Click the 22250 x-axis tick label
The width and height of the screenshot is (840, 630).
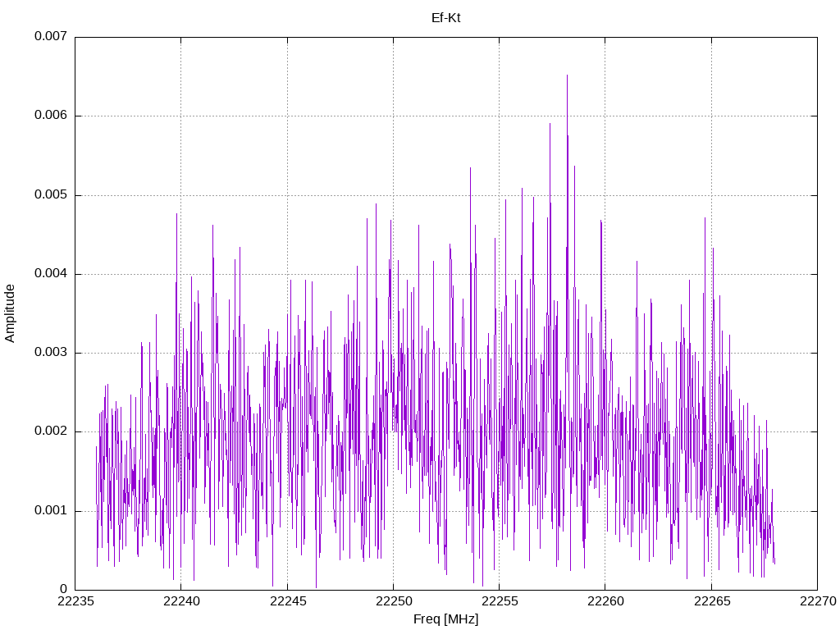click(x=394, y=601)
